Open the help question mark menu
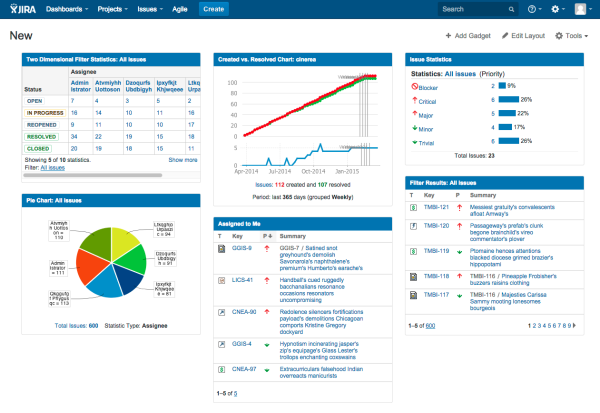Viewport: 600px width, 413px height. click(x=533, y=9)
